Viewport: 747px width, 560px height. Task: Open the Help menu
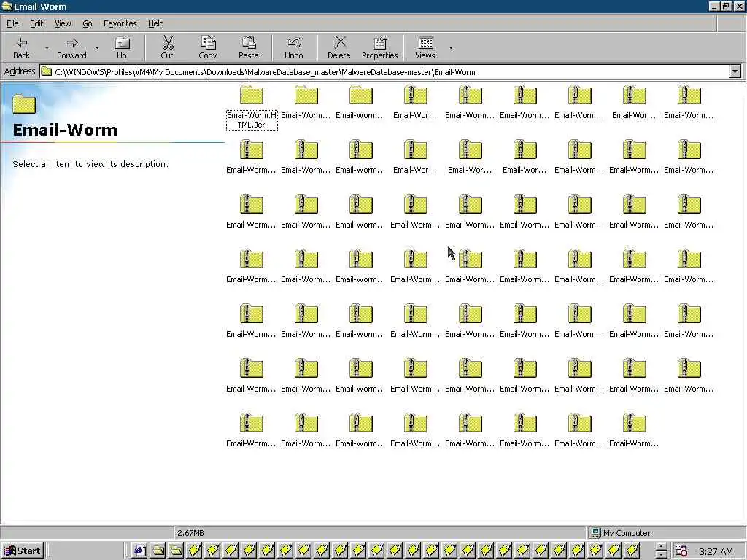[155, 23]
